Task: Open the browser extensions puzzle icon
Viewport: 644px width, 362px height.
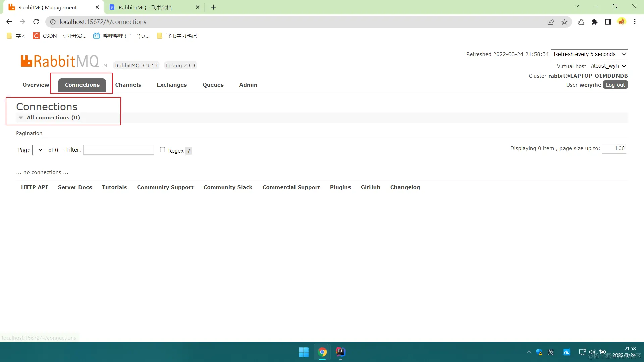Action: click(594, 22)
